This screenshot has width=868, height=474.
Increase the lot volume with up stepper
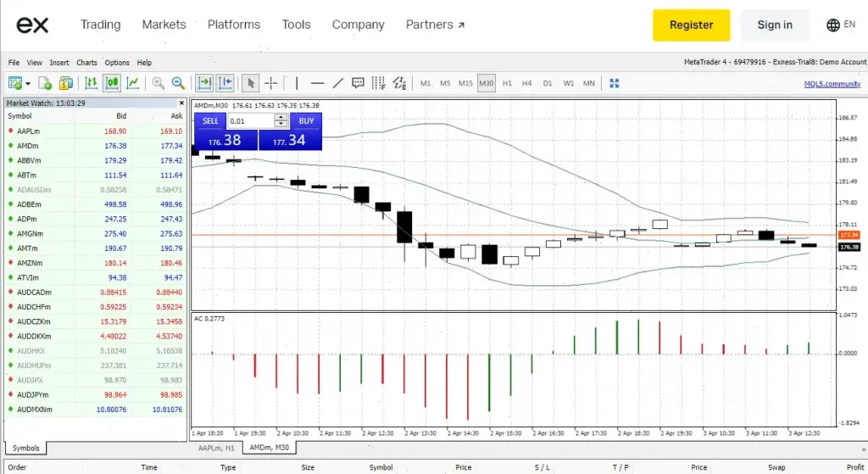tap(281, 117)
